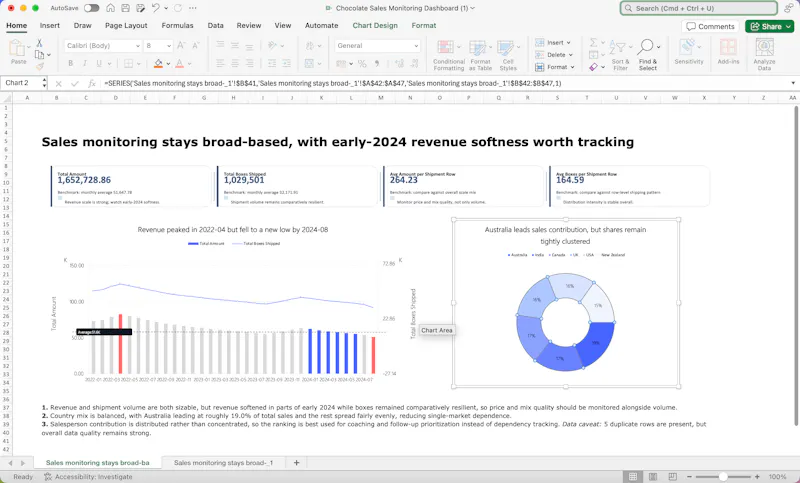Open the collaboration people icon near search
Viewport: 800px width, 483px height.
coord(788,8)
